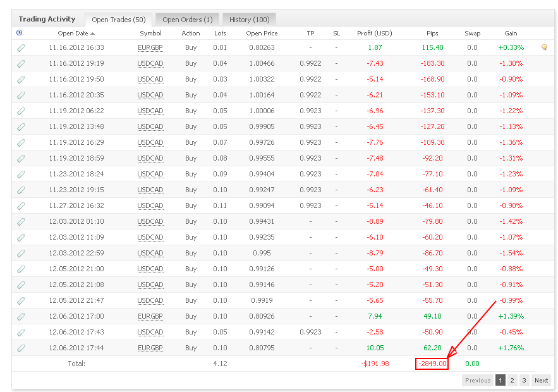Click the blue help question mark icon
Image resolution: width=558 pixels, height=392 pixels.
[x=19, y=33]
